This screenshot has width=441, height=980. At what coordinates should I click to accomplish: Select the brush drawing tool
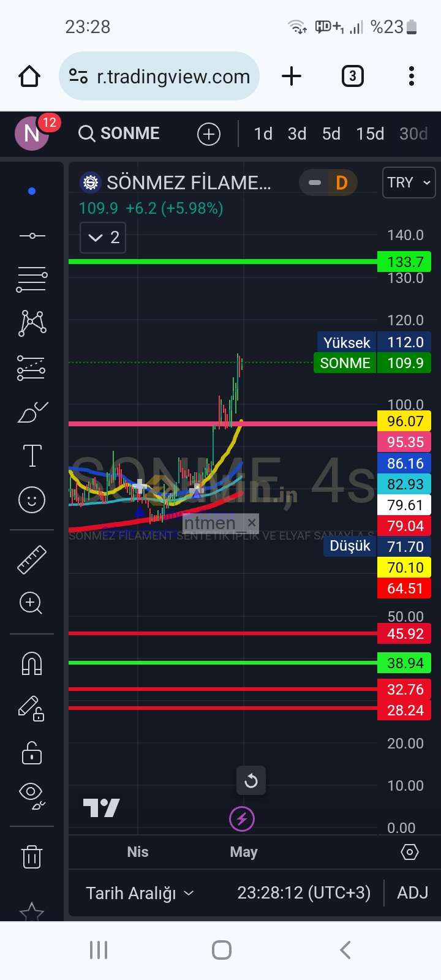click(x=32, y=413)
